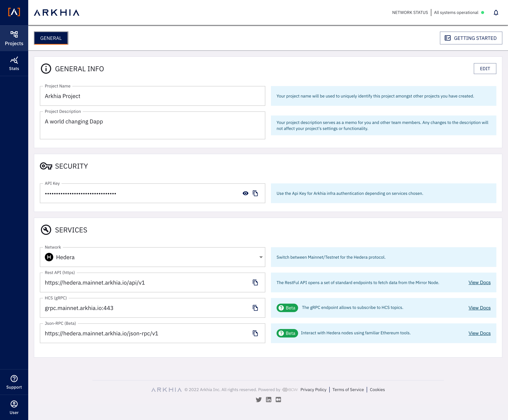Click the masked API Key field

click(152, 193)
